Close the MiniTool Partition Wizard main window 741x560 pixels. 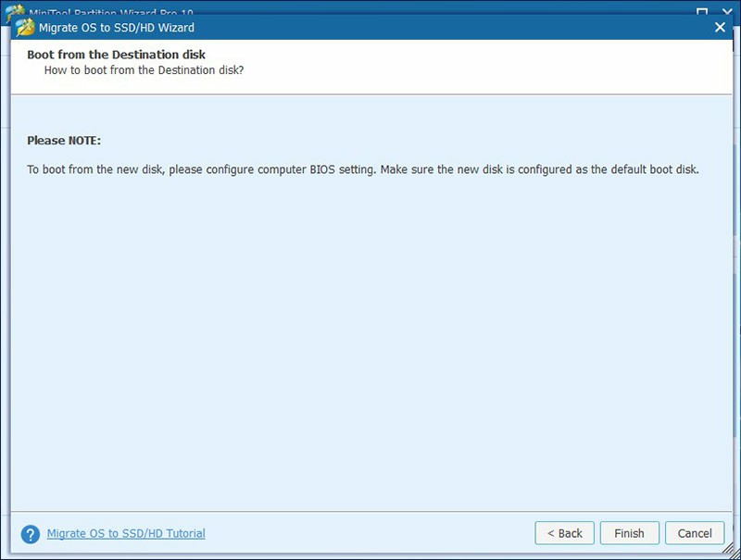coord(728,11)
